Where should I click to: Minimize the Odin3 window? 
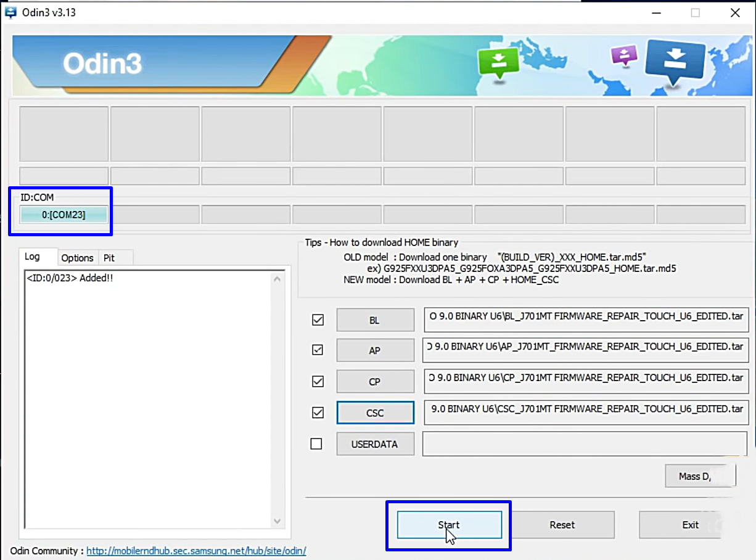[x=656, y=12]
